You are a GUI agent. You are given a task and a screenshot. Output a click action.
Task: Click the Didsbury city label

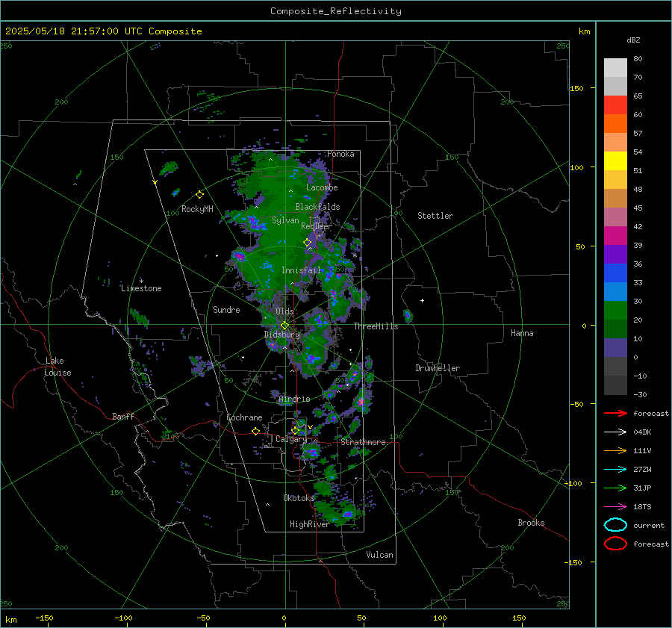(x=281, y=335)
